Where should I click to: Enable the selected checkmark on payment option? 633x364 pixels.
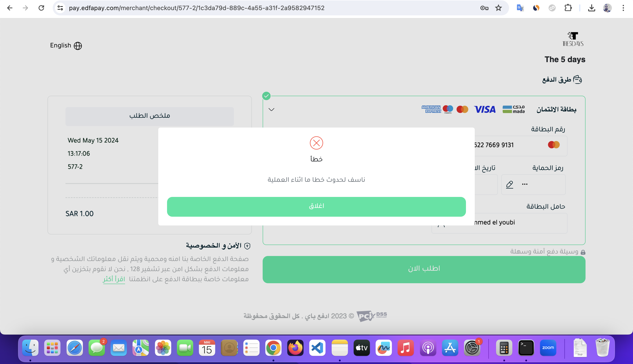click(267, 96)
